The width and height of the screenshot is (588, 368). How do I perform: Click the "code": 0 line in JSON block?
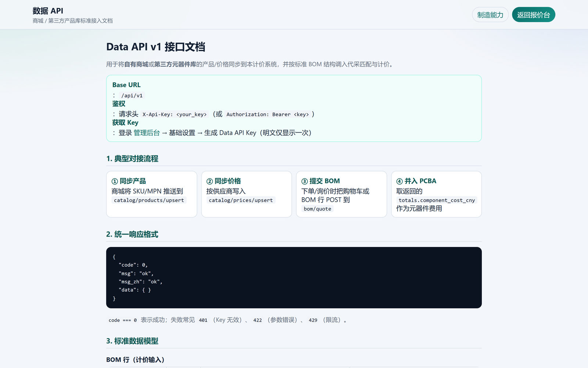(x=133, y=265)
